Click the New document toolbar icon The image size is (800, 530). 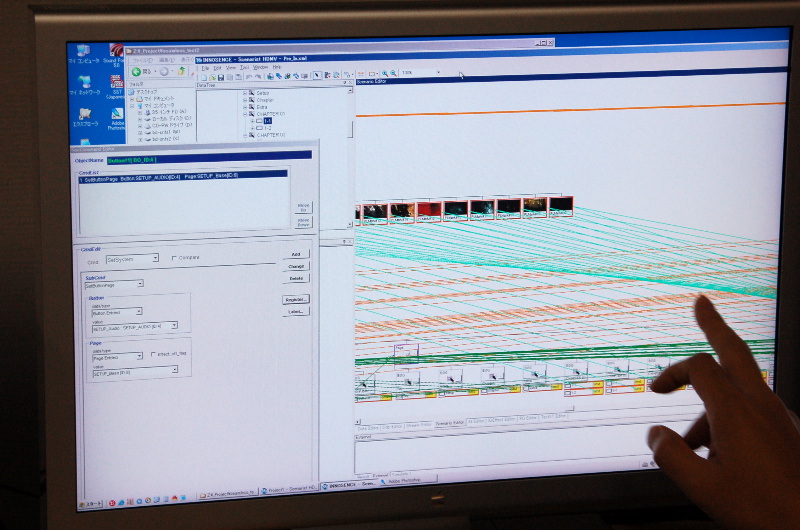point(203,77)
